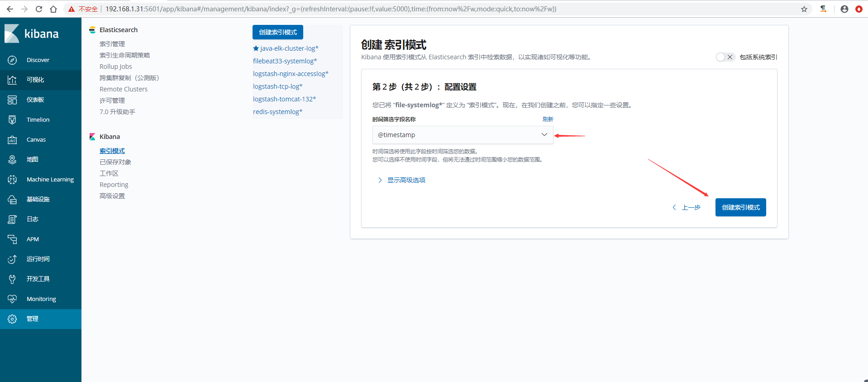Screen dimensions: 868x382
Task: Click the Kibana logo
Action: 32,33
